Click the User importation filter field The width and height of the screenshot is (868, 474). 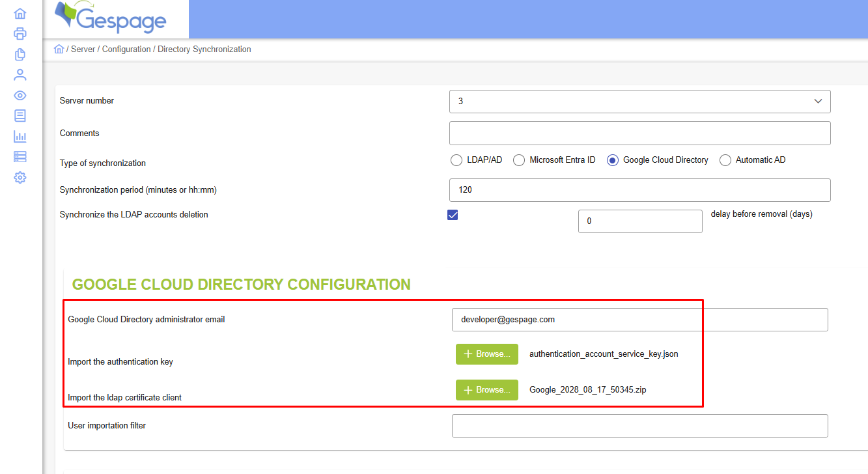click(x=640, y=426)
